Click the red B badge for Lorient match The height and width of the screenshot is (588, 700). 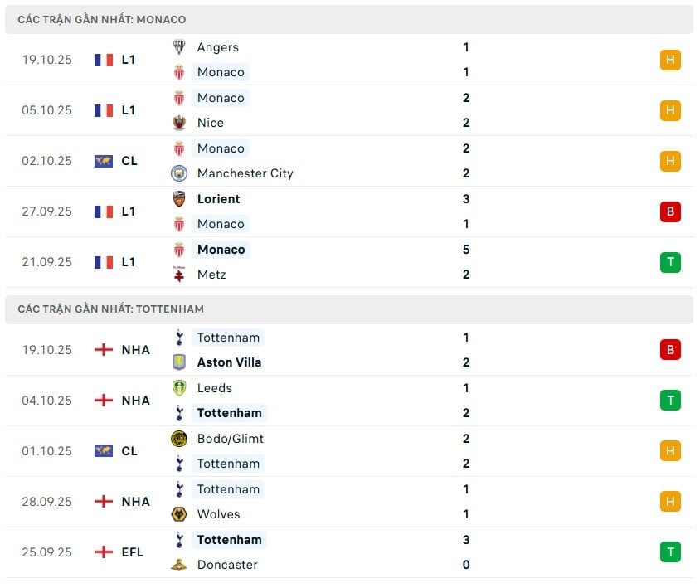[670, 211]
